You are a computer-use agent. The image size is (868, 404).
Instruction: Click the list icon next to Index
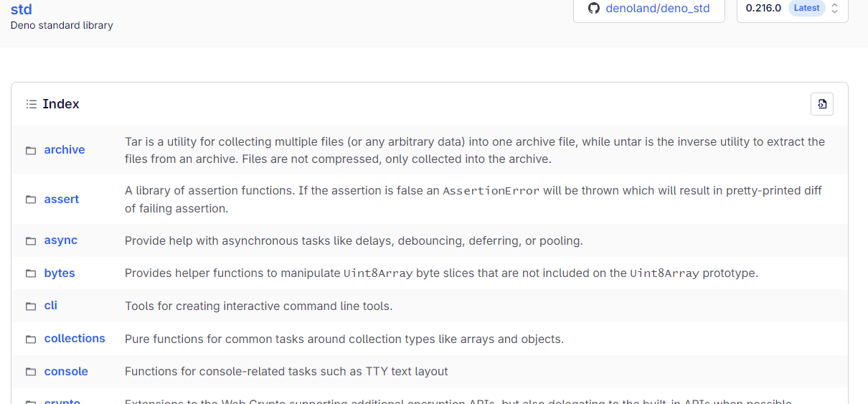[x=31, y=104]
